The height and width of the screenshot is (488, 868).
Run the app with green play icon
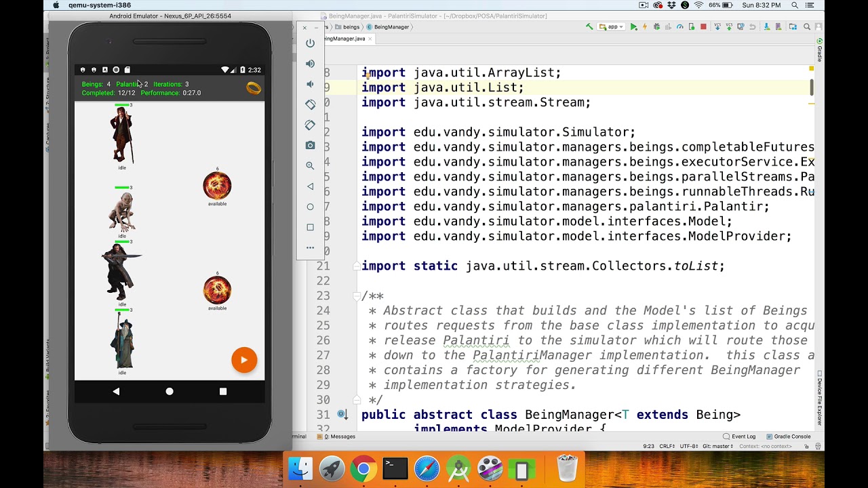633,27
